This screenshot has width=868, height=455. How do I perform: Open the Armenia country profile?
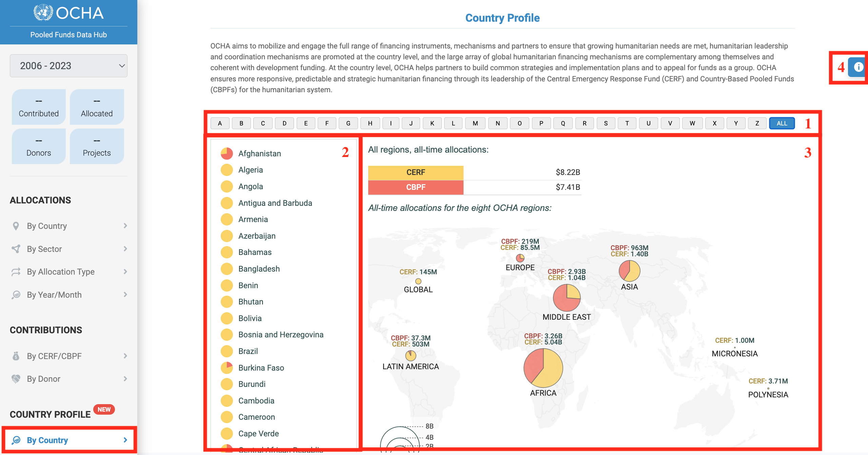(x=253, y=219)
